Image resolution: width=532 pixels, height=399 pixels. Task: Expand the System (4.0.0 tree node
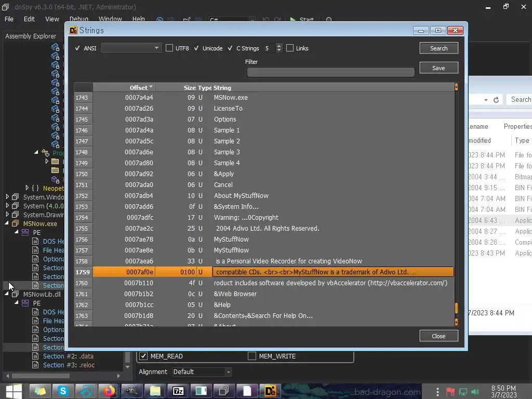tap(7, 205)
